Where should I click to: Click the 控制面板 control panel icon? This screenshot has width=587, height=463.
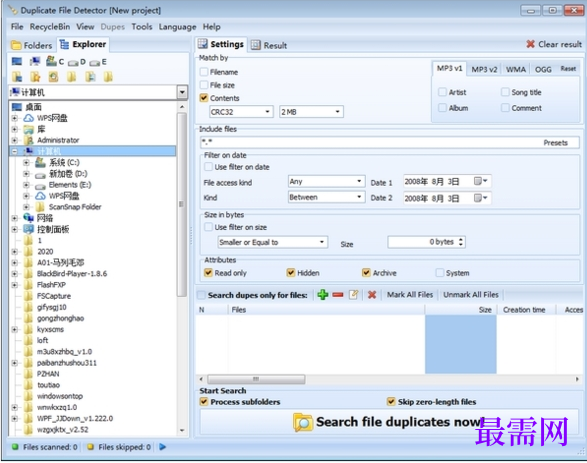tap(28, 229)
